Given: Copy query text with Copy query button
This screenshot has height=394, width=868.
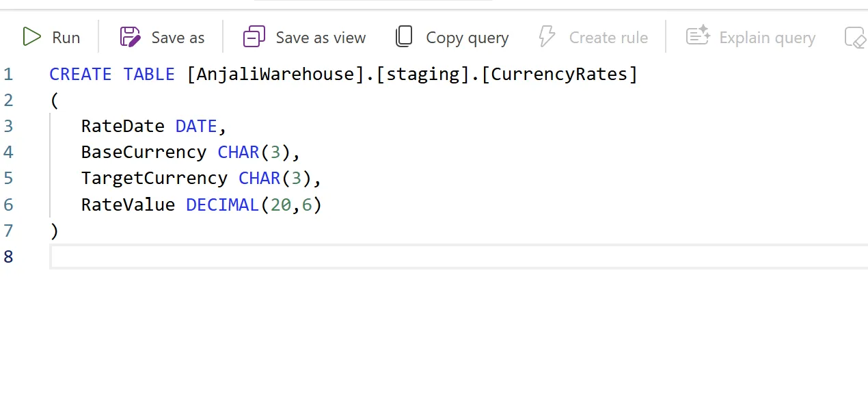Looking at the screenshot, I should [x=452, y=37].
